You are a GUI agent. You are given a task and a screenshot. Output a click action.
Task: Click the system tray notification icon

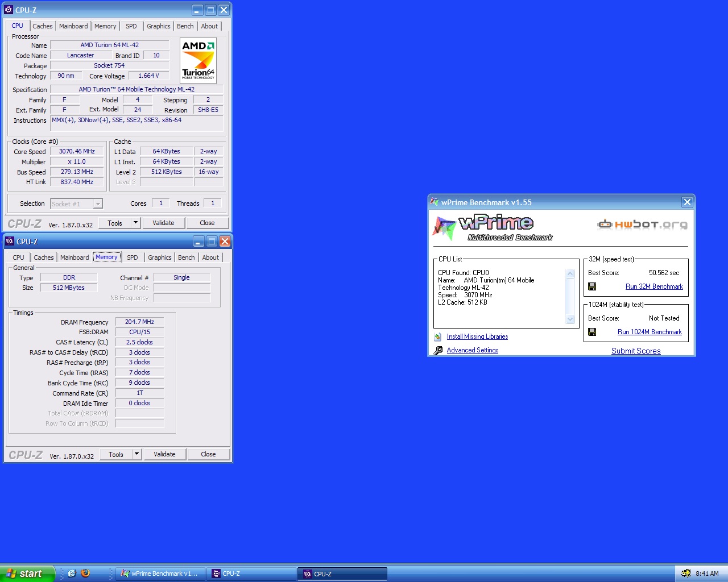(x=686, y=573)
